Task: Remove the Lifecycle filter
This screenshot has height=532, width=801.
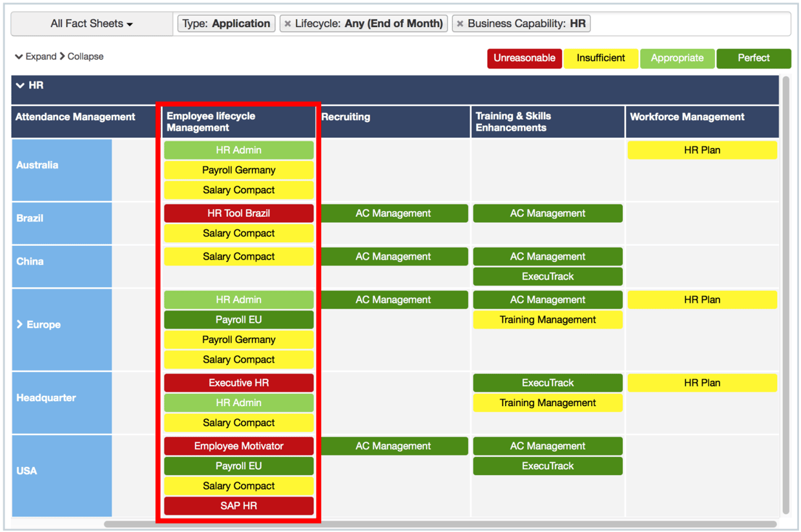Action: pyautogui.click(x=287, y=23)
